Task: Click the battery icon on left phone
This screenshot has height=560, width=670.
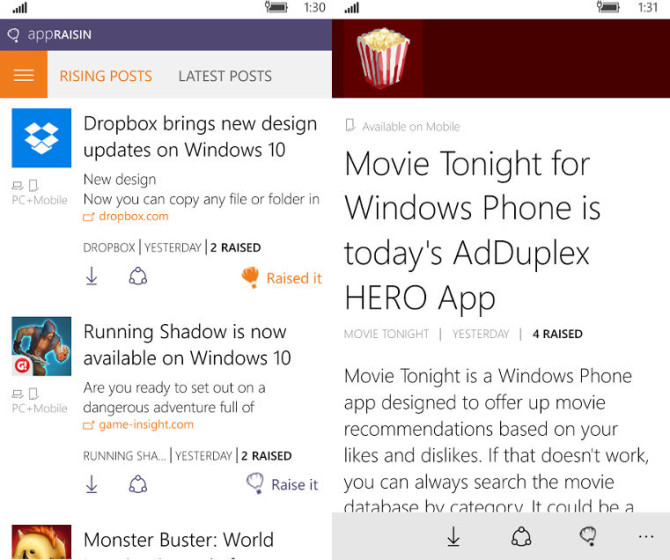Action: tap(276, 7)
